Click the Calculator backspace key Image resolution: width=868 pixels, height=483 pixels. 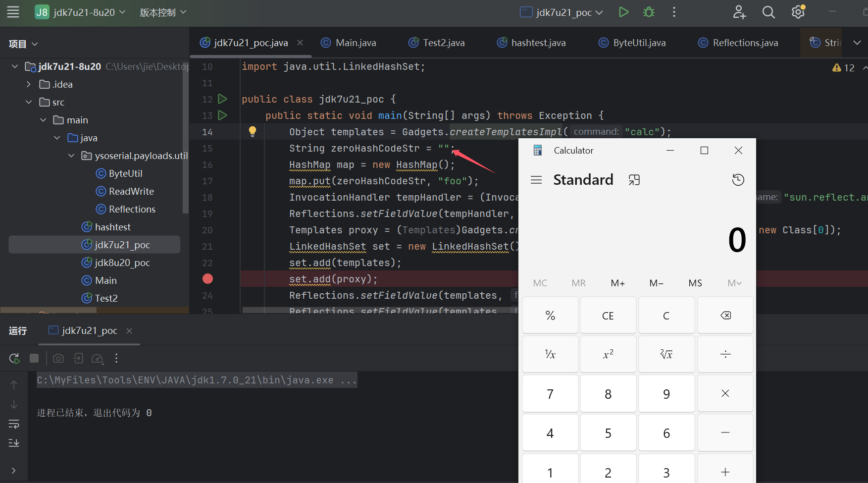725,316
